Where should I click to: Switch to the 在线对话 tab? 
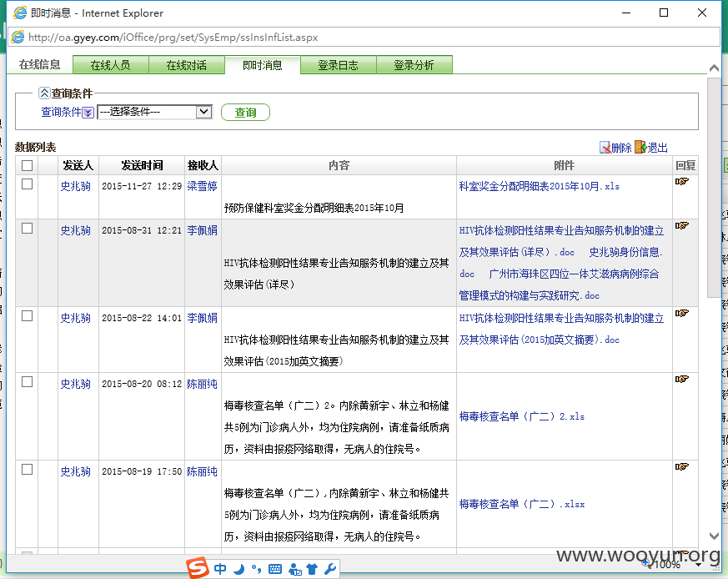(x=187, y=65)
